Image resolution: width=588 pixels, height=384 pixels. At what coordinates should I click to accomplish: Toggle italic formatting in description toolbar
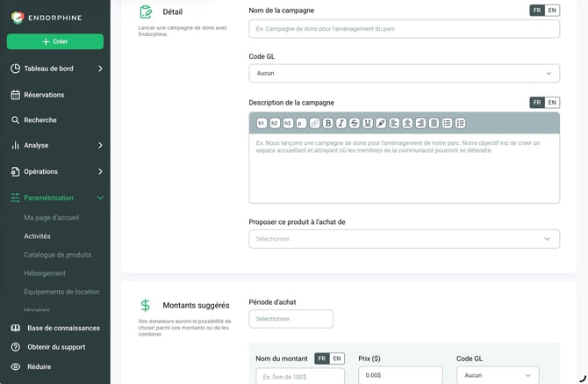click(341, 123)
